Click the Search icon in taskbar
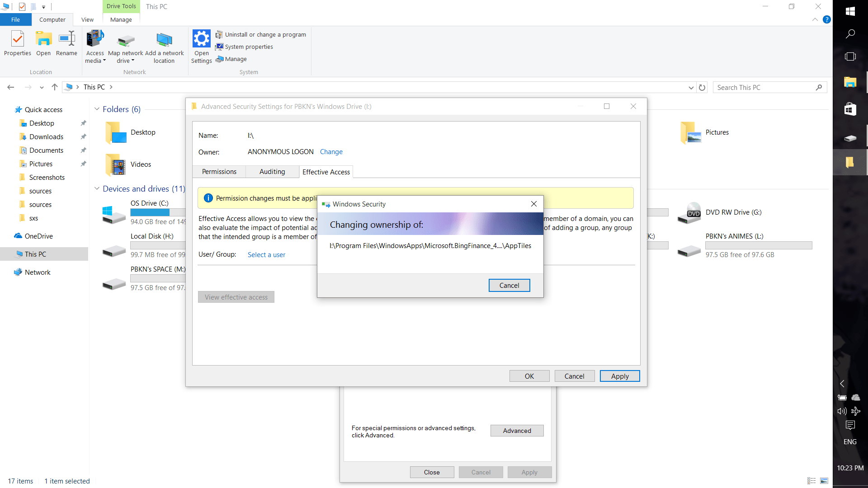The height and width of the screenshot is (488, 868). (x=850, y=34)
